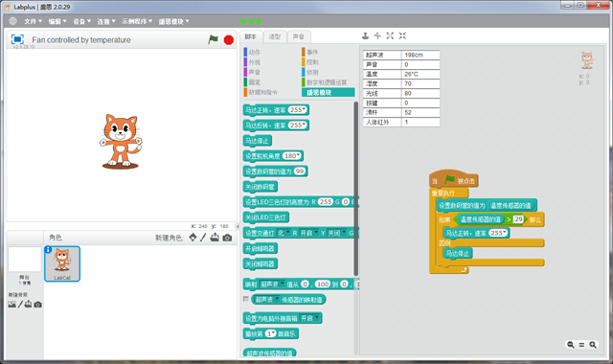Choose new backdrop from library icon
This screenshot has width=613, height=364.
pyautogui.click(x=12, y=305)
